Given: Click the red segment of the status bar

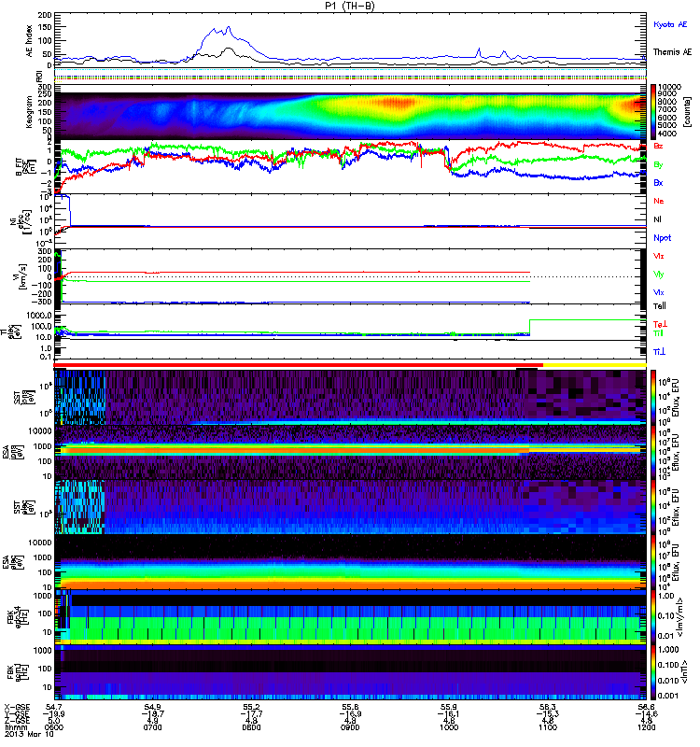Looking at the screenshot, I should (x=299, y=365).
